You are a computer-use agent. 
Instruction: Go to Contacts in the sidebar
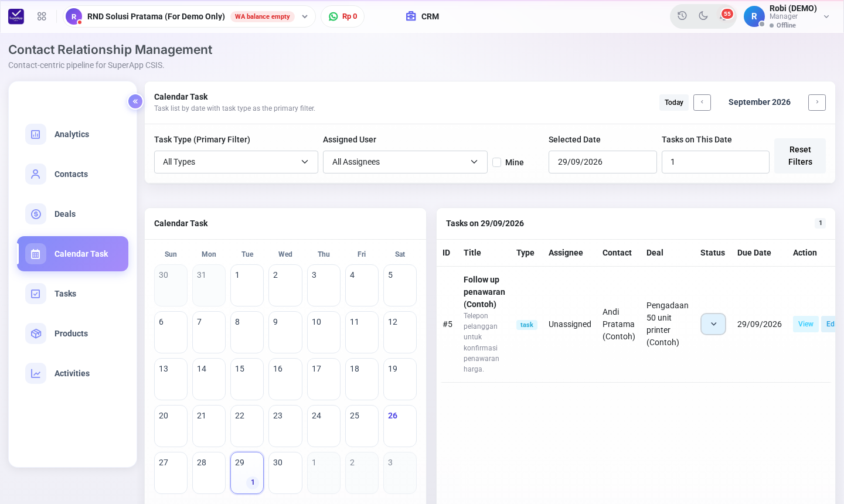[x=73, y=174]
